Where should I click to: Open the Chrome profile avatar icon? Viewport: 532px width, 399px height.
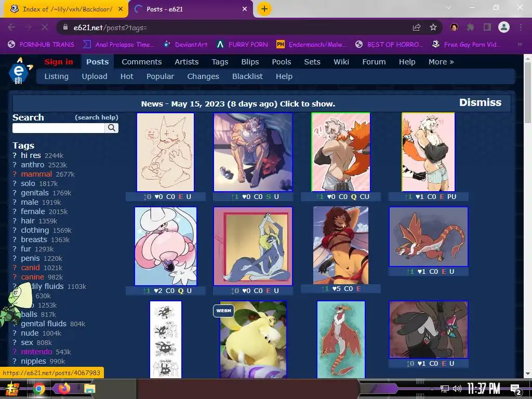pos(504,28)
